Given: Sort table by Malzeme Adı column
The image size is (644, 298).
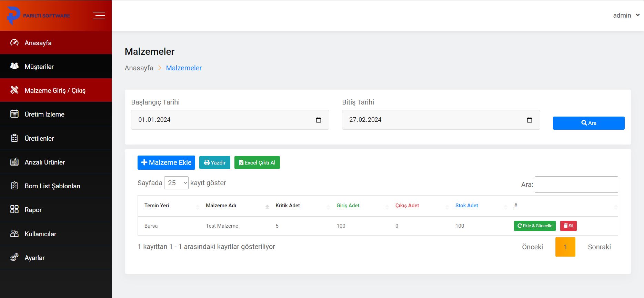Looking at the screenshot, I should [x=221, y=206].
